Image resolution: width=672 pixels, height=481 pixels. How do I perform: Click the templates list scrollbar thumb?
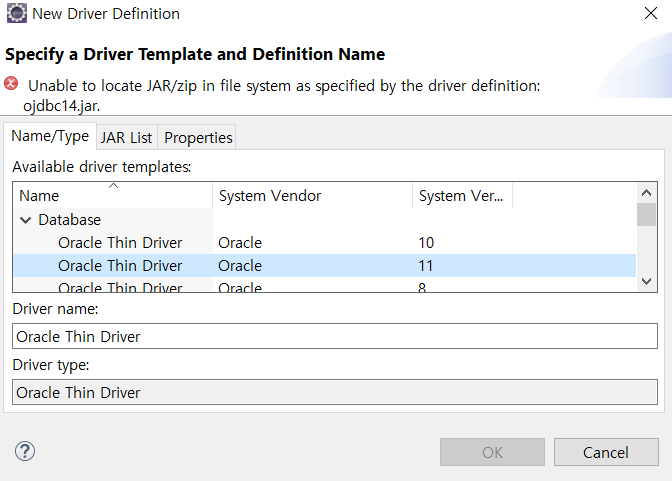(646, 214)
